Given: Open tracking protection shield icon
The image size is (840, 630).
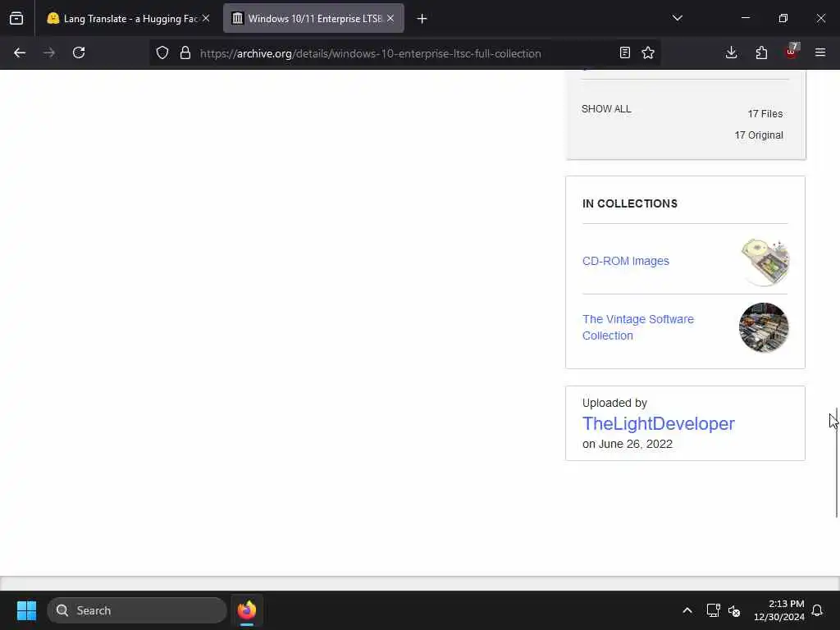Looking at the screenshot, I should tap(162, 53).
